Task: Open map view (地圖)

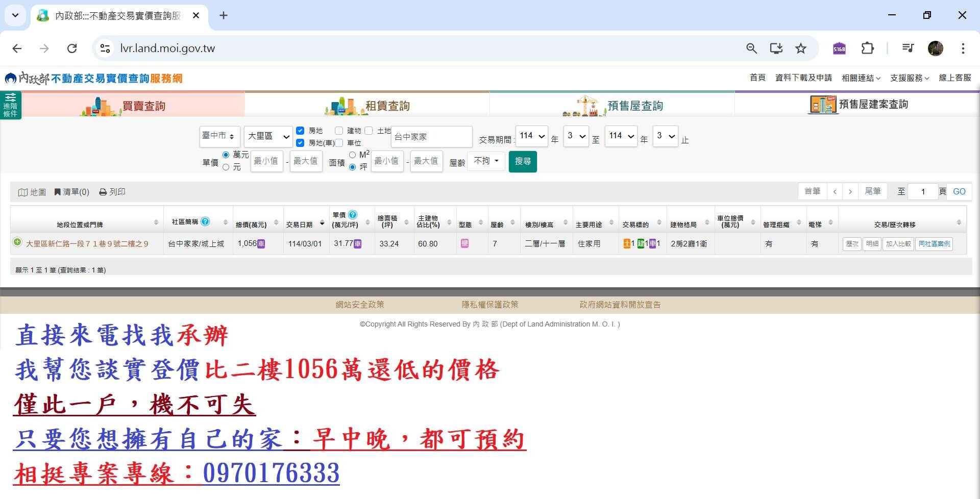Action: [32, 192]
